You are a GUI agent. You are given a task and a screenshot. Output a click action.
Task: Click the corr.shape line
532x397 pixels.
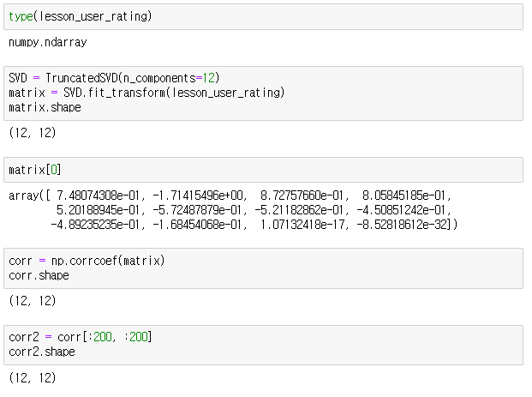(x=39, y=275)
